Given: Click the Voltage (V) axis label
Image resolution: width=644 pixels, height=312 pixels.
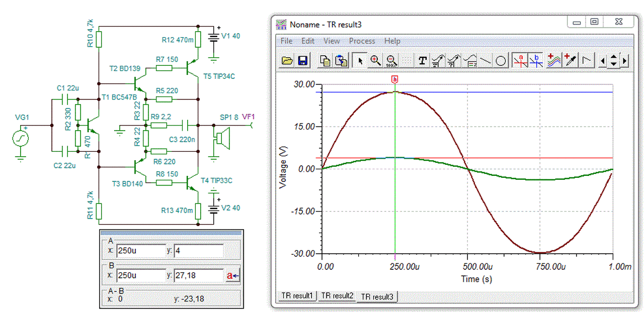Looking at the screenshot, I should coord(284,167).
